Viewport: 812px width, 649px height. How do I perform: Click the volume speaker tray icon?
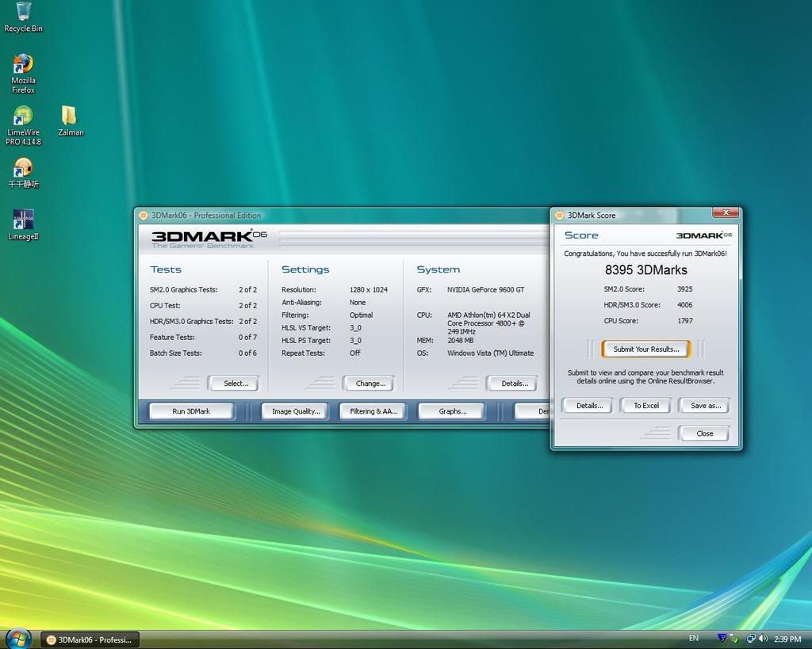[763, 639]
